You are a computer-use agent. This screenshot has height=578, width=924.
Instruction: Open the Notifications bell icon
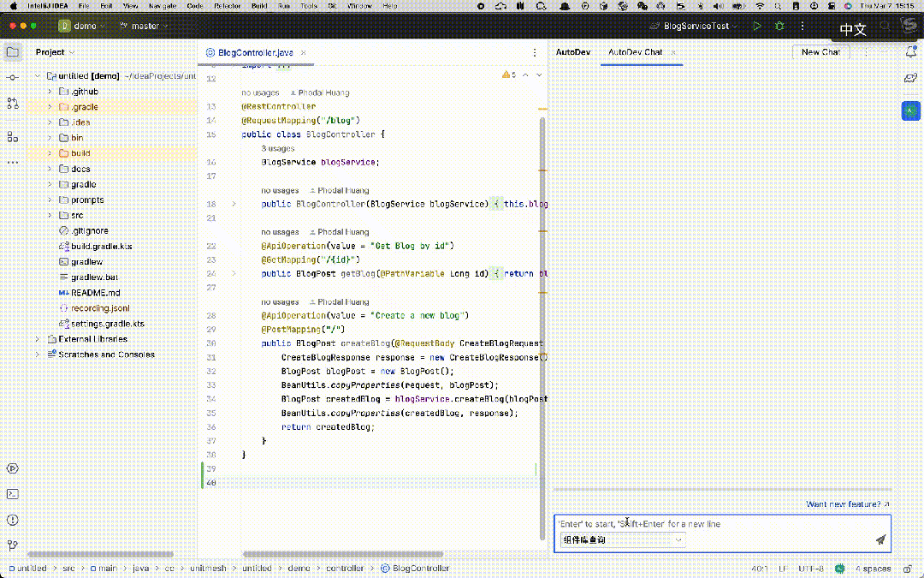pyautogui.click(x=910, y=52)
